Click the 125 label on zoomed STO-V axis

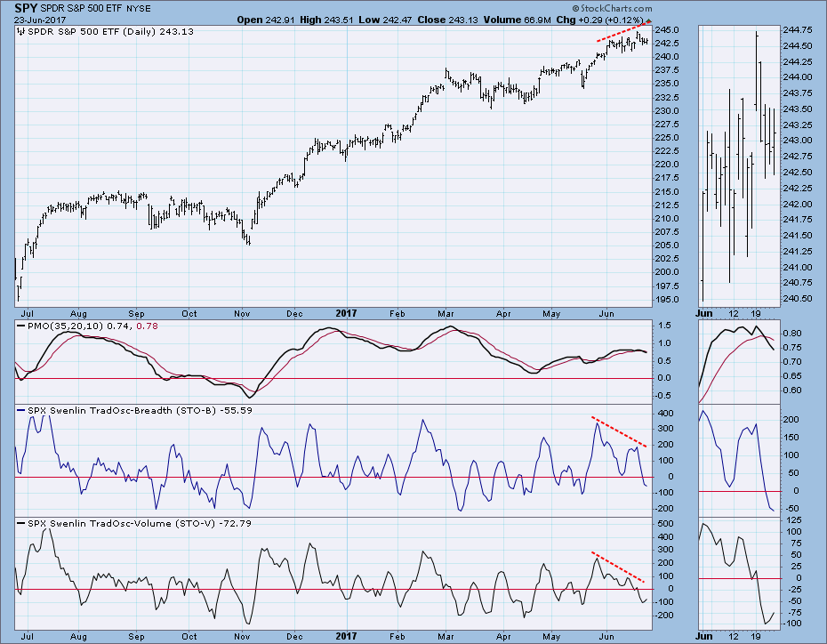click(x=794, y=520)
